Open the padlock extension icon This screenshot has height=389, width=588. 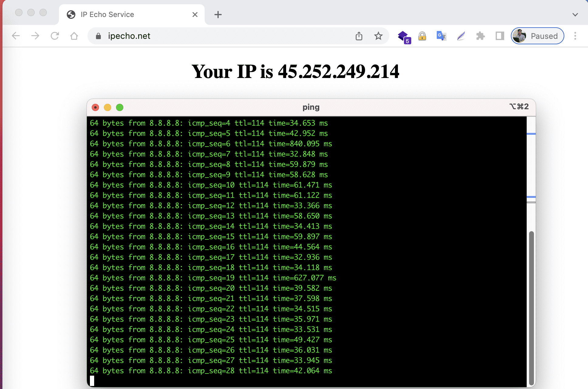(422, 36)
